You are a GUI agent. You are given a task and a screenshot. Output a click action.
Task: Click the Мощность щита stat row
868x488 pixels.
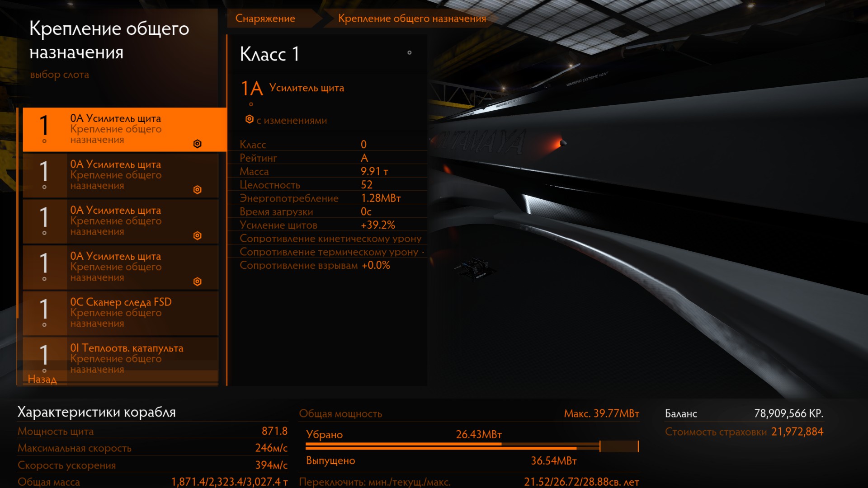[152, 431]
